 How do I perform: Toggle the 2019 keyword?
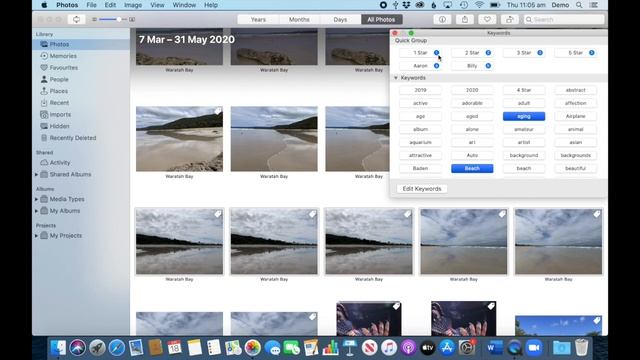click(420, 90)
